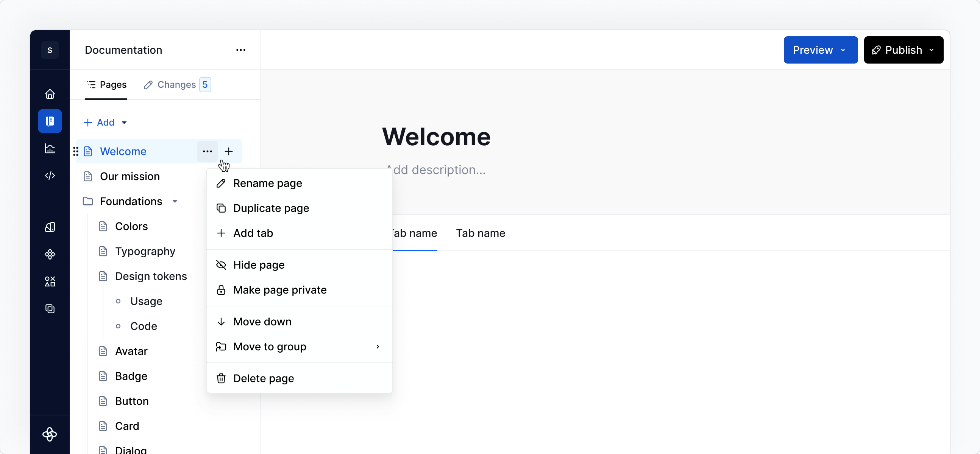980x454 pixels.
Task: Click the workspace logo at sidebar bottom
Action: 50,435
